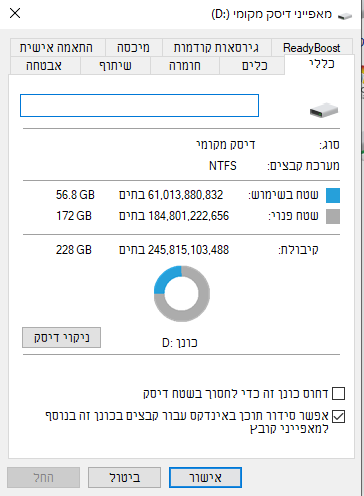Click the blue used space swatch

click(x=333, y=195)
